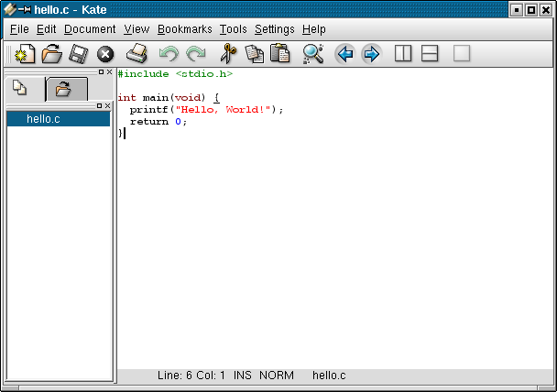Click the hello.c filename in the status bar

point(329,376)
